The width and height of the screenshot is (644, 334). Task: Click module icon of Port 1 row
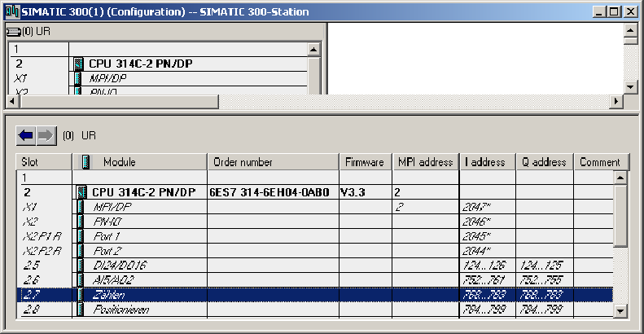pyautogui.click(x=81, y=236)
